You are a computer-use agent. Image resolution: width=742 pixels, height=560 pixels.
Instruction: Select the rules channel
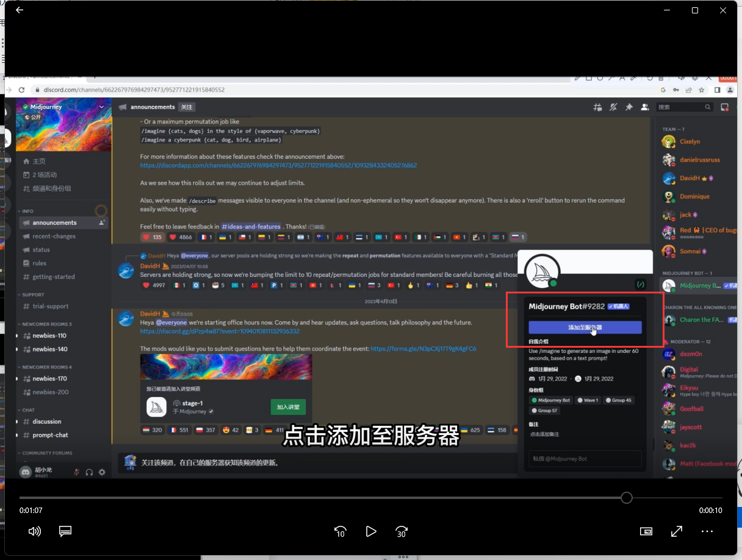coord(40,264)
